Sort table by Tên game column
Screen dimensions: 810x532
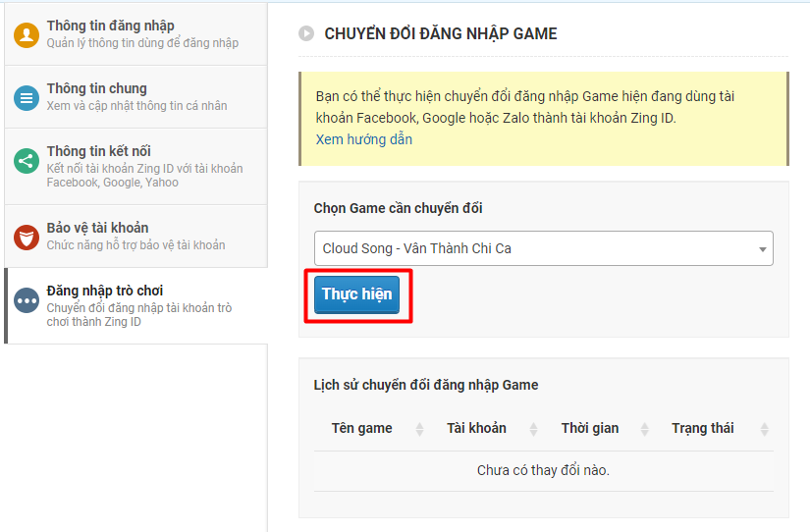point(361,428)
